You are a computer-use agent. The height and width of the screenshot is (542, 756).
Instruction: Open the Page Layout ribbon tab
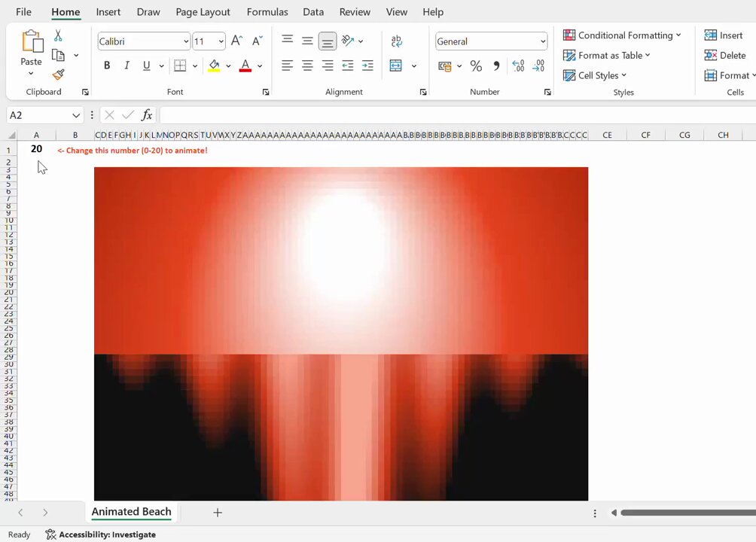[x=203, y=12]
